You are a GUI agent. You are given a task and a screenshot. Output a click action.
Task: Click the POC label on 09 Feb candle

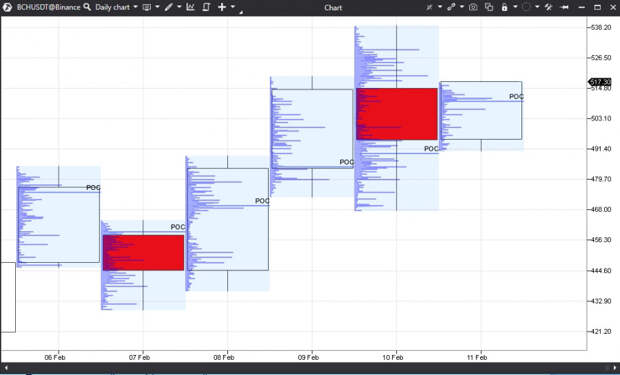tap(347, 162)
